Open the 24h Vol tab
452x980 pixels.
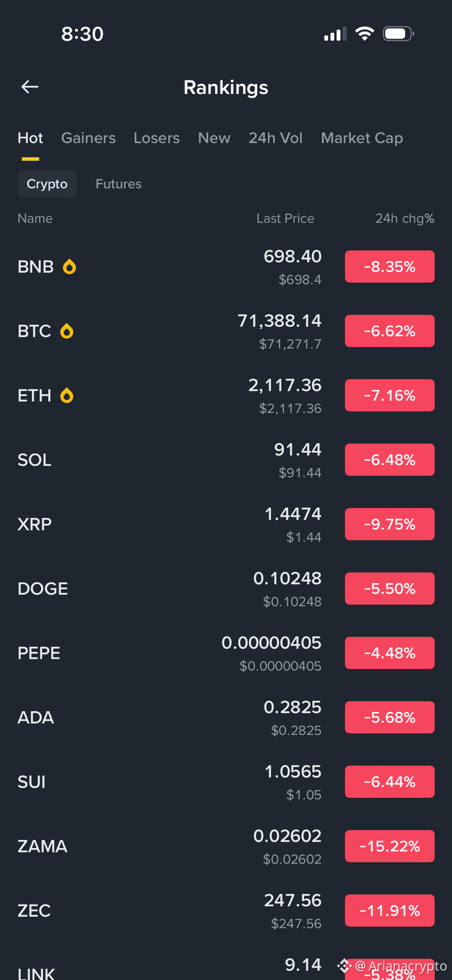coord(276,138)
